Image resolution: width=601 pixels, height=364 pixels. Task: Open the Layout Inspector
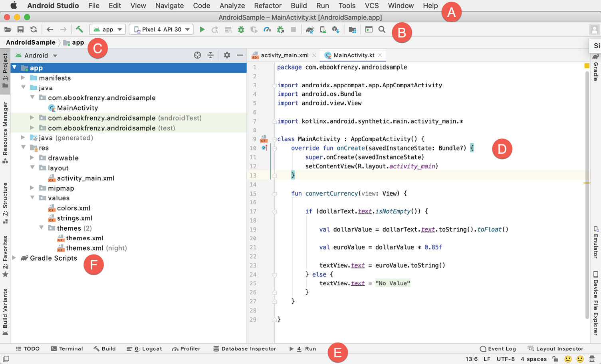(555, 349)
